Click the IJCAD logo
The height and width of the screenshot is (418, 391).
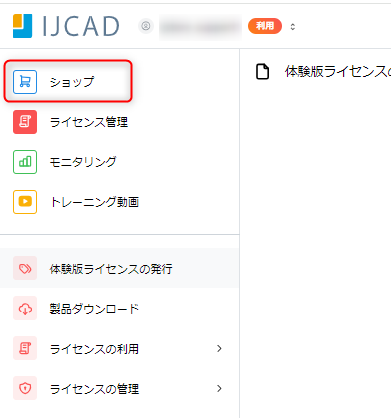point(66,26)
